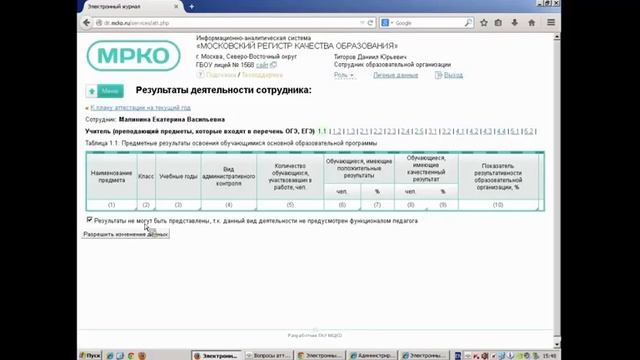Open a new browser tab with plus
Image resolution: width=640 pixels, height=360 pixels.
[x=191, y=7]
